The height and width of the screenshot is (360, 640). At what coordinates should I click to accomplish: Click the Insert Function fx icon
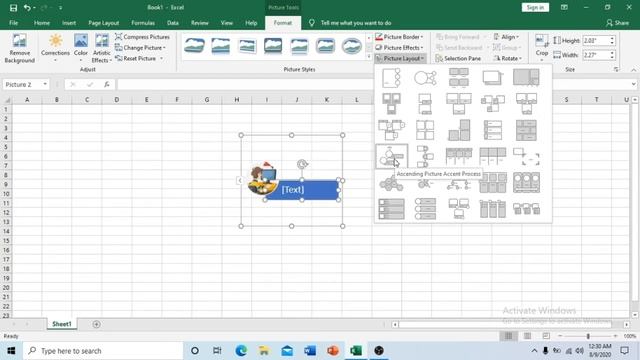107,84
